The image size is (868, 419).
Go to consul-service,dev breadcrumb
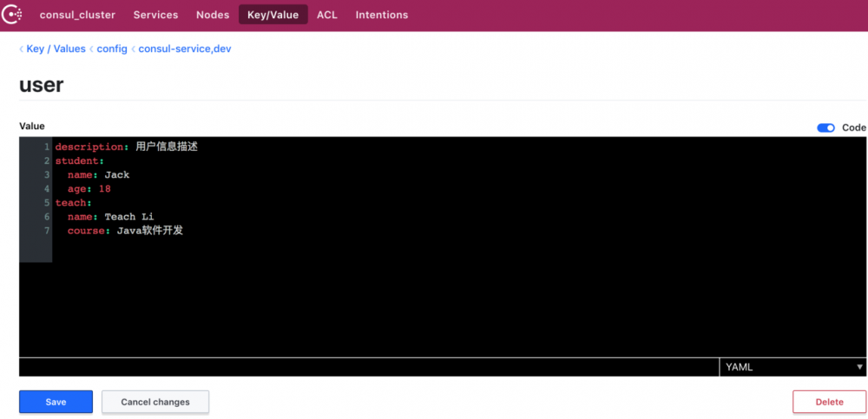185,49
